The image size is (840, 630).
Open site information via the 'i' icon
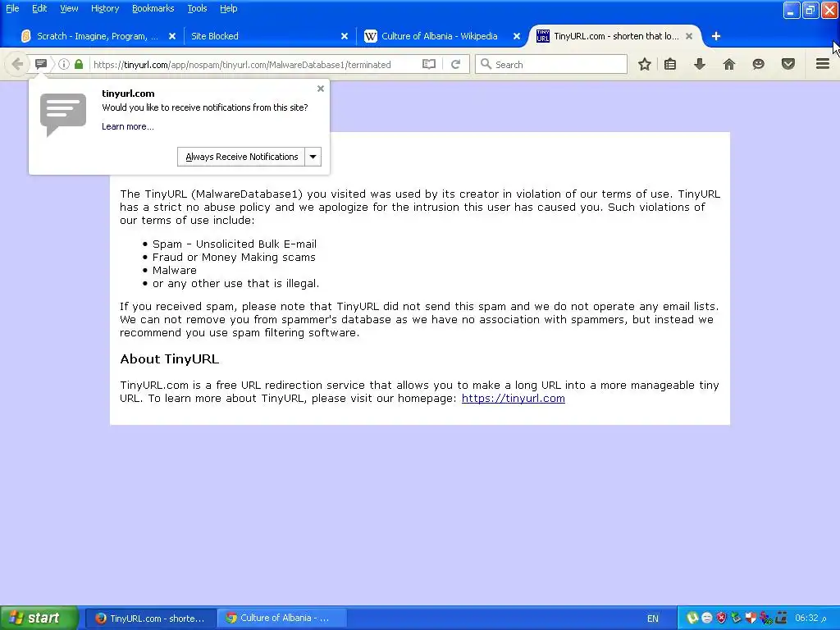click(64, 64)
